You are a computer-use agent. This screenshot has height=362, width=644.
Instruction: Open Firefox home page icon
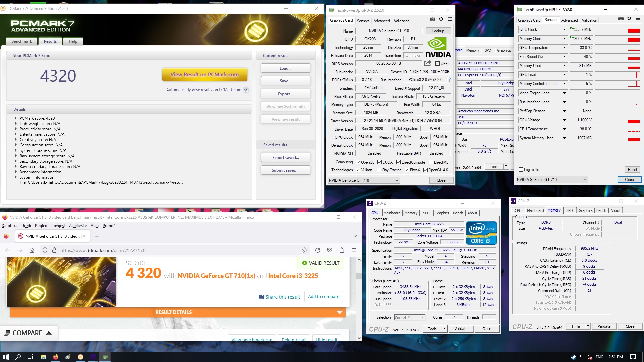[x=32, y=250]
